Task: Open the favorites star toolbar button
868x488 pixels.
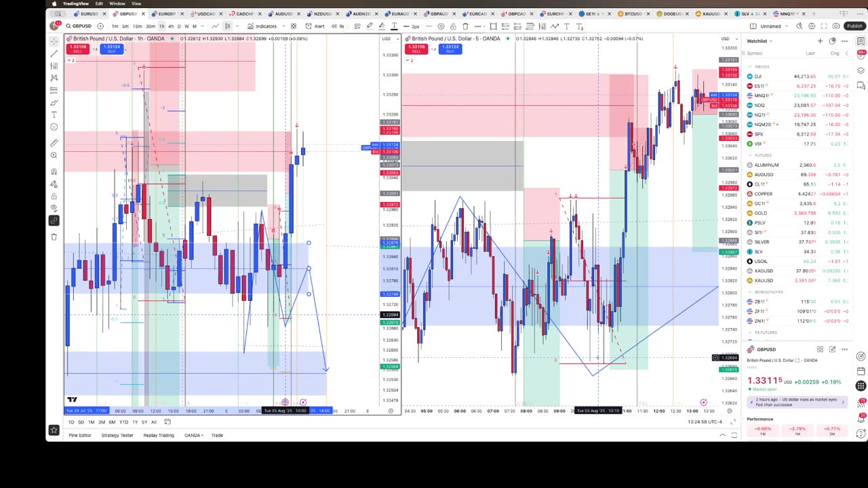Action: point(54,430)
